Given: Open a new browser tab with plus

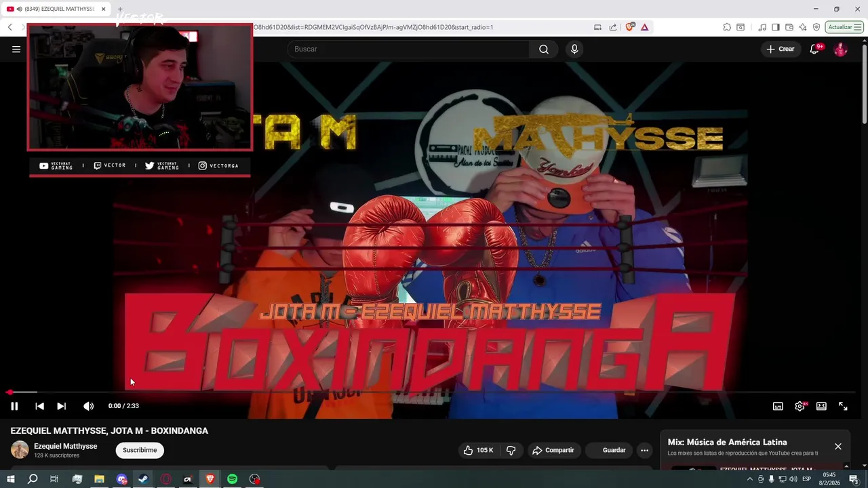Looking at the screenshot, I should tap(120, 9).
